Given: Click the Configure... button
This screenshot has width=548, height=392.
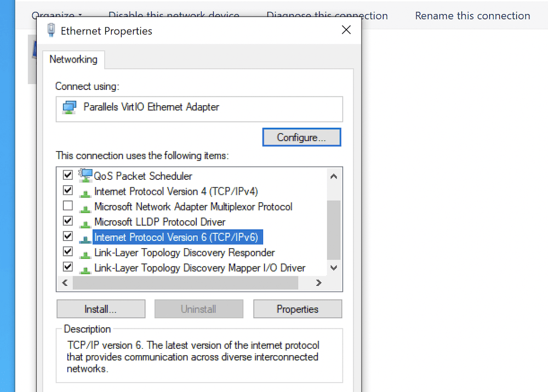Looking at the screenshot, I should 301,137.
